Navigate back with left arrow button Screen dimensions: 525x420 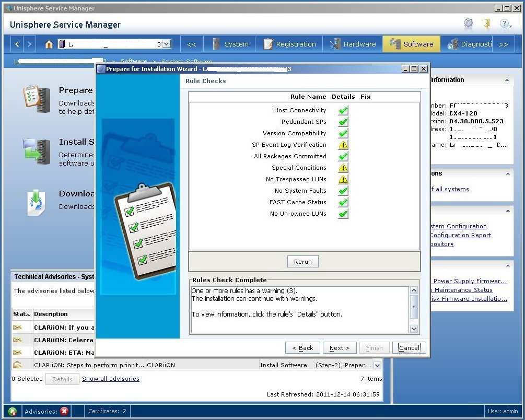tap(17, 44)
